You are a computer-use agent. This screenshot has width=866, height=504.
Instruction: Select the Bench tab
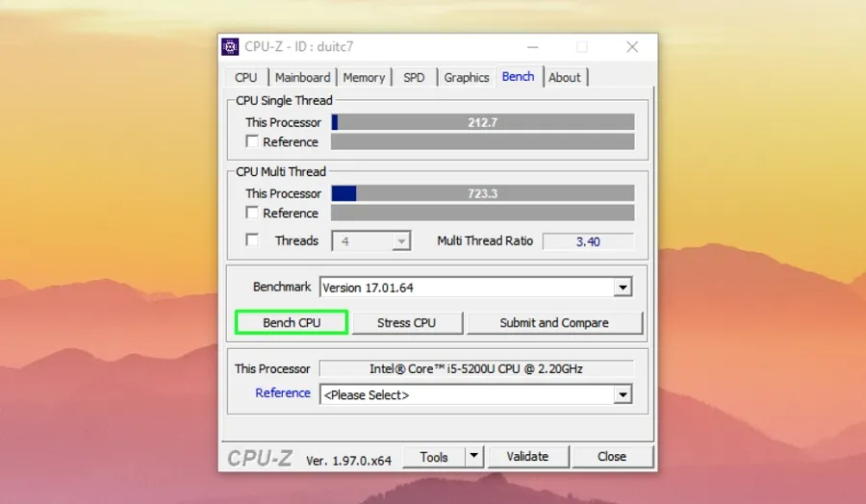click(x=518, y=76)
